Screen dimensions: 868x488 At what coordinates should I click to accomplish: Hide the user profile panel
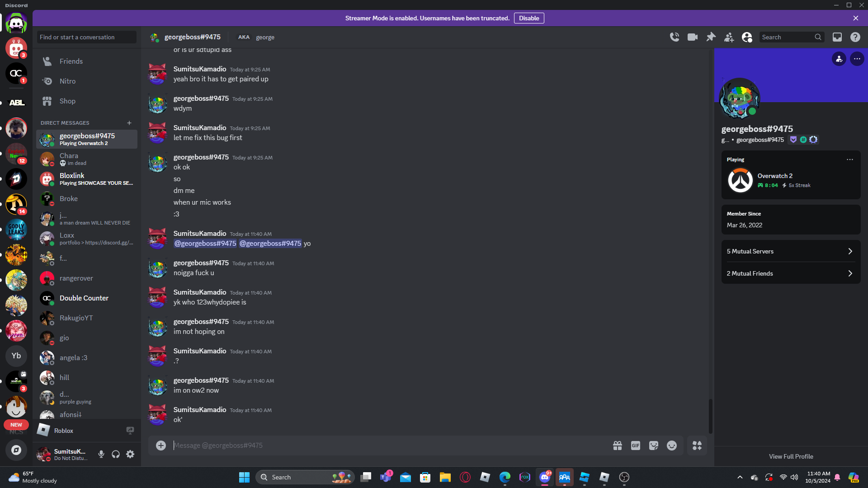coord(747,37)
